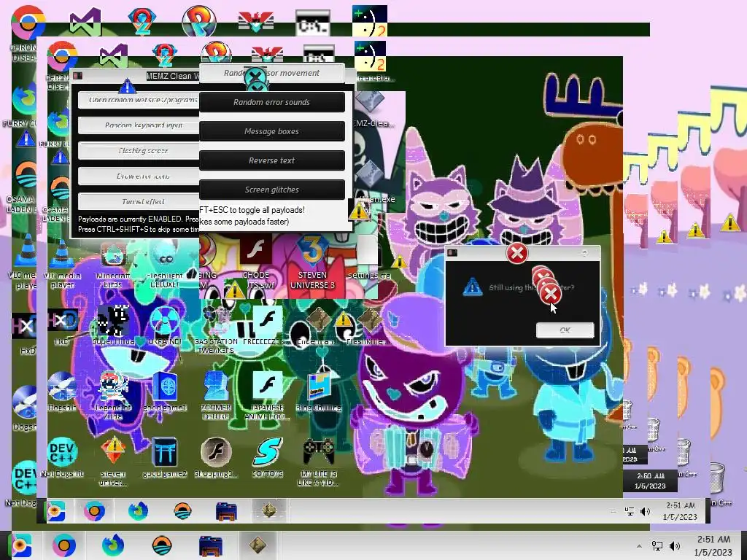747x560 pixels.
Task: Toggle the Random cursor movement payload
Action: coord(272,73)
